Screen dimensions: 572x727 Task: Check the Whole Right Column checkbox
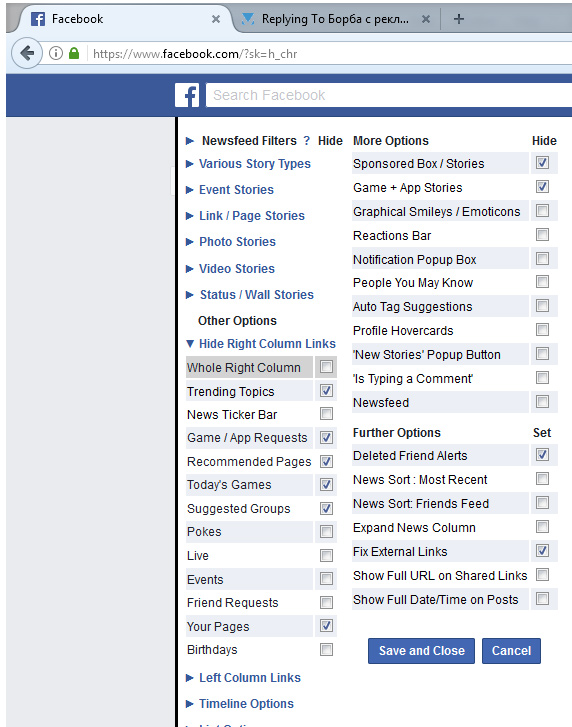tap(326, 367)
